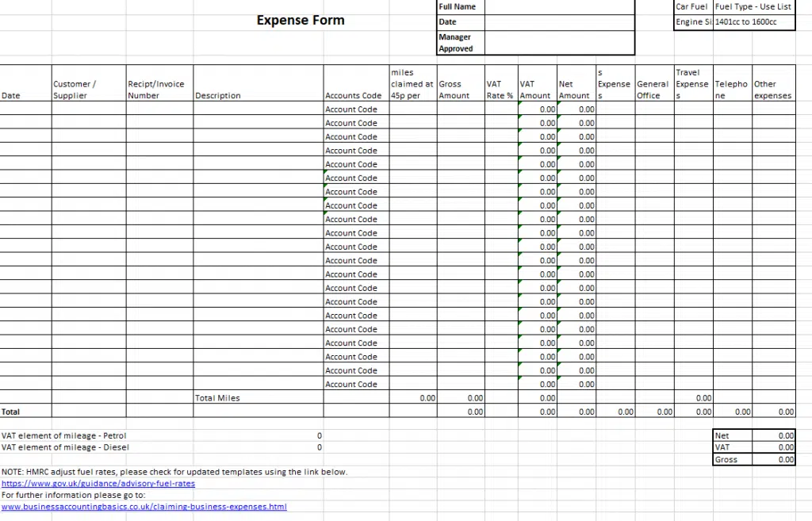Select the Petrol mileage VAT value 0
The height and width of the screenshot is (521, 812).
[320, 435]
